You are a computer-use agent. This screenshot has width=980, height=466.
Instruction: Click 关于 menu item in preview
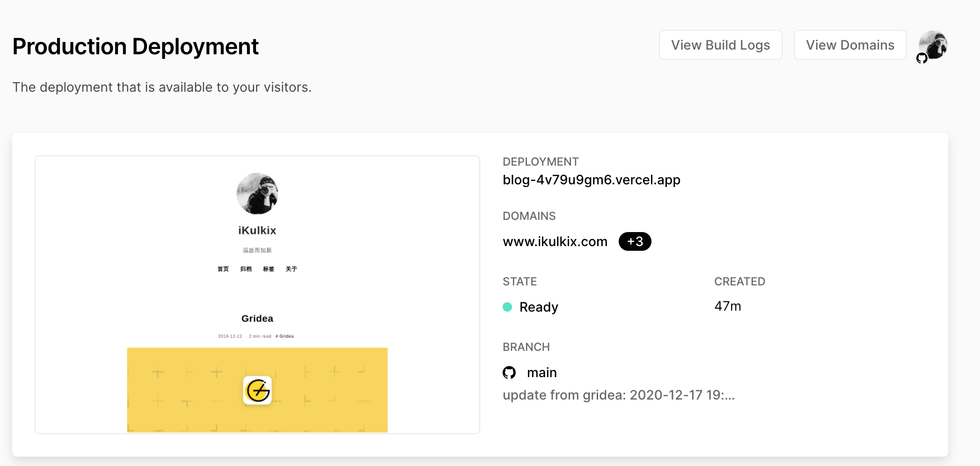point(292,269)
